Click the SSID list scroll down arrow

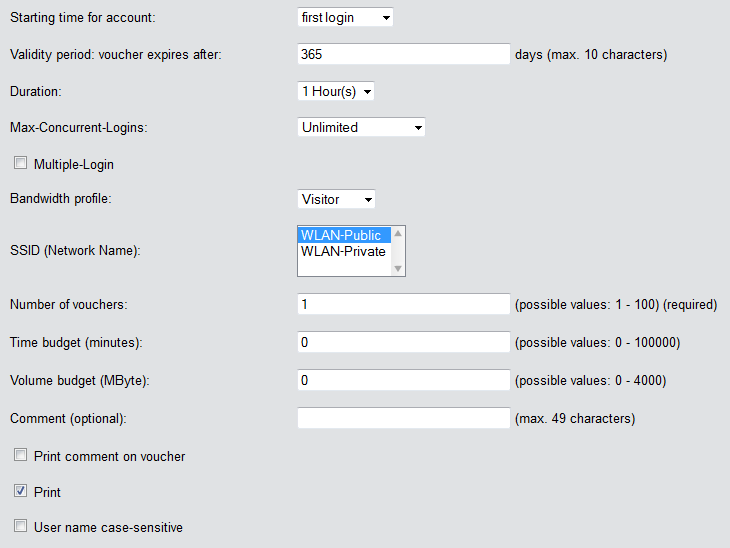click(x=398, y=268)
